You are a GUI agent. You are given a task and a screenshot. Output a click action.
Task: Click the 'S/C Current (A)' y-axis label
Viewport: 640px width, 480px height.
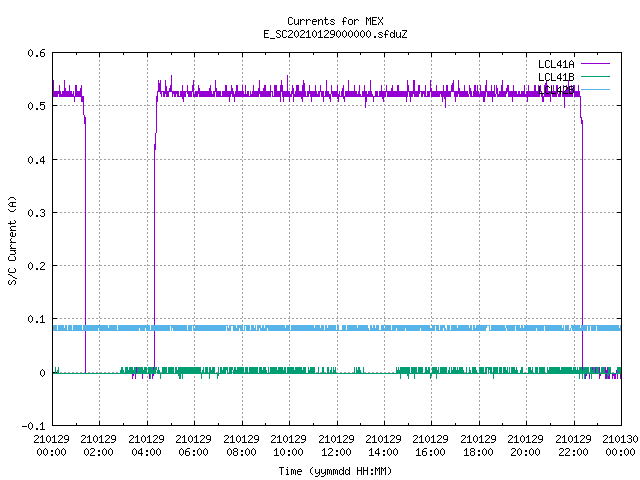point(12,240)
